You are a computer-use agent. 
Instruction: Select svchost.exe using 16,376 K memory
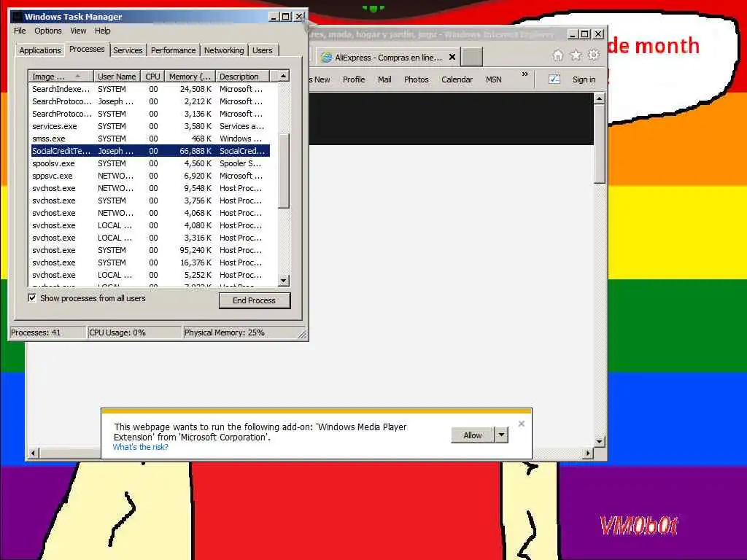[x=150, y=262]
